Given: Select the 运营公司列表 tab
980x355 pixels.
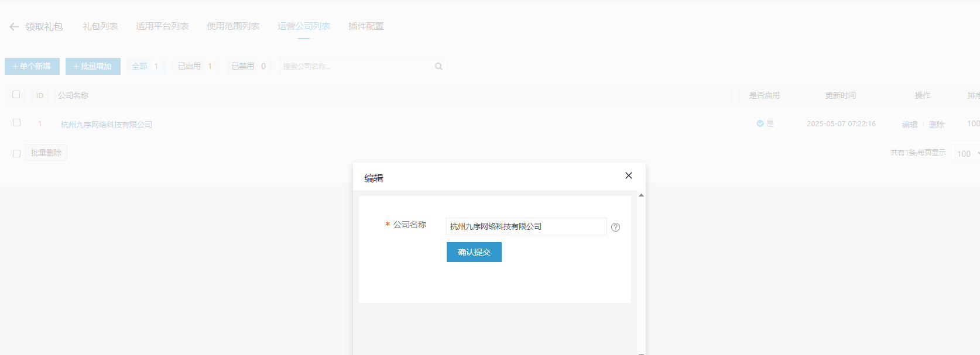Looking at the screenshot, I should [x=304, y=26].
